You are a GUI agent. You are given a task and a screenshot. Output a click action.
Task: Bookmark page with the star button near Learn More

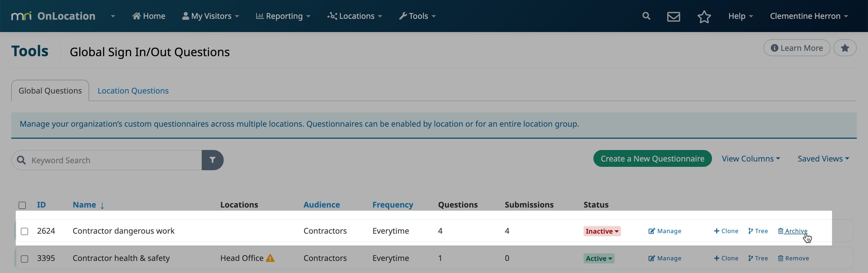point(844,48)
